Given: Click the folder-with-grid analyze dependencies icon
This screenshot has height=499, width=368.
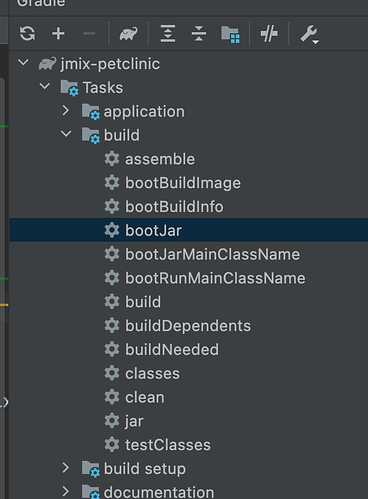Looking at the screenshot, I should coord(230,34).
